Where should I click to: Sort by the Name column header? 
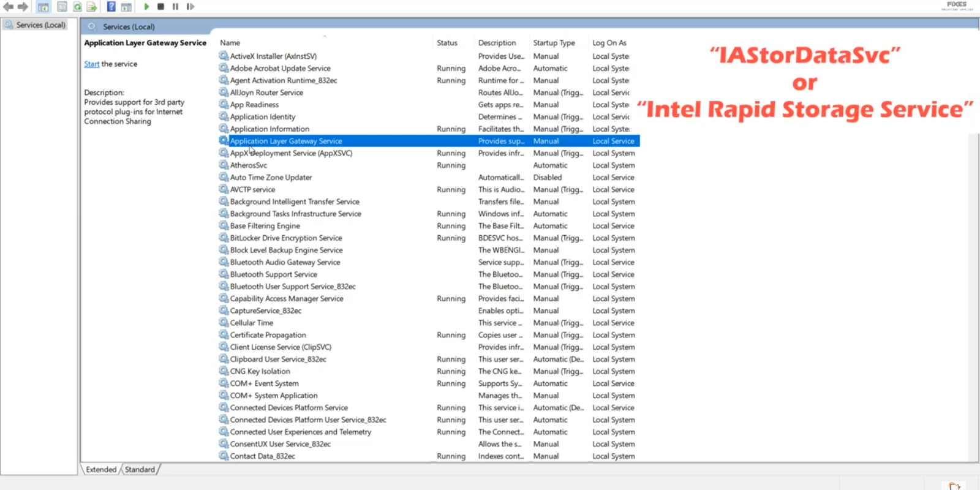[x=230, y=43]
